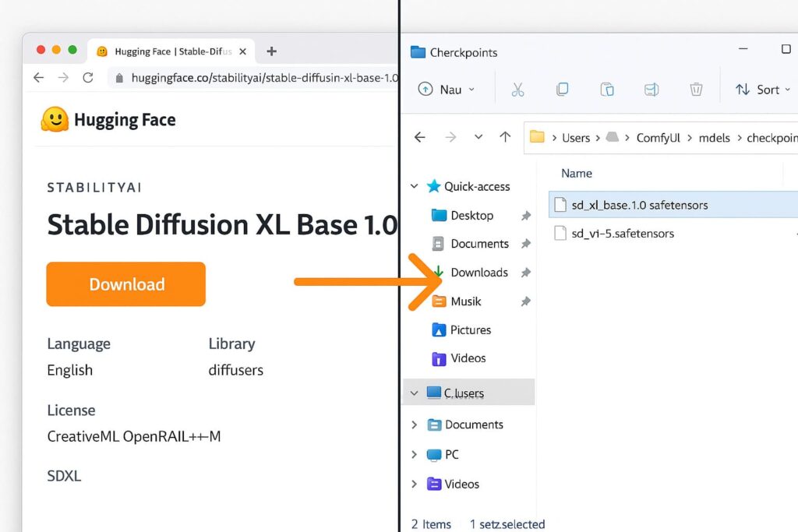Go forward in the browser

coord(63,77)
